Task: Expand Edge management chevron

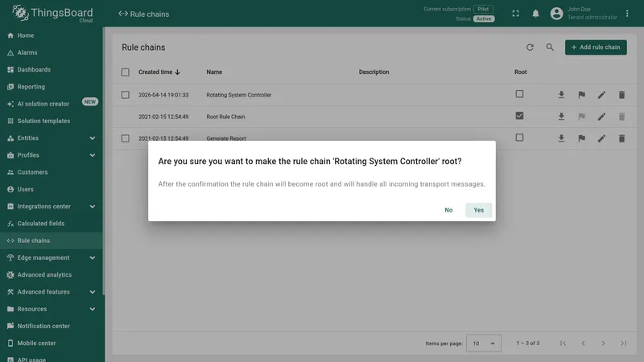Action: coord(93,257)
